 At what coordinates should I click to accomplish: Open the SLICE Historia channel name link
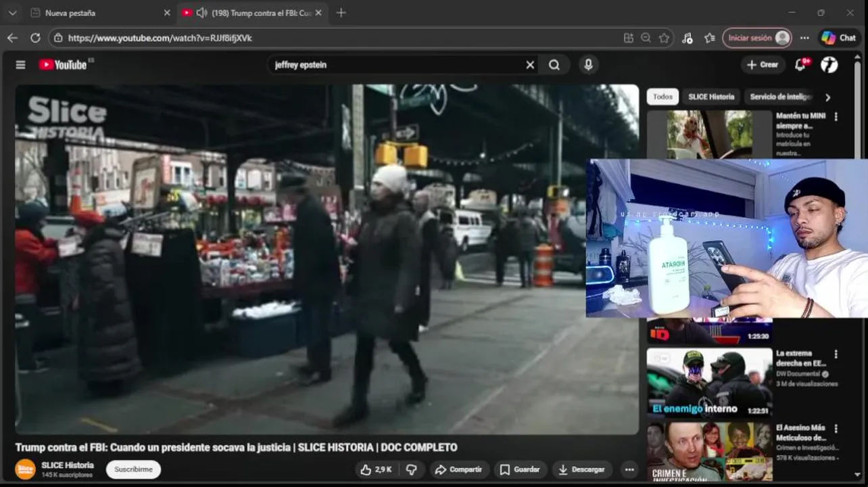click(68, 465)
